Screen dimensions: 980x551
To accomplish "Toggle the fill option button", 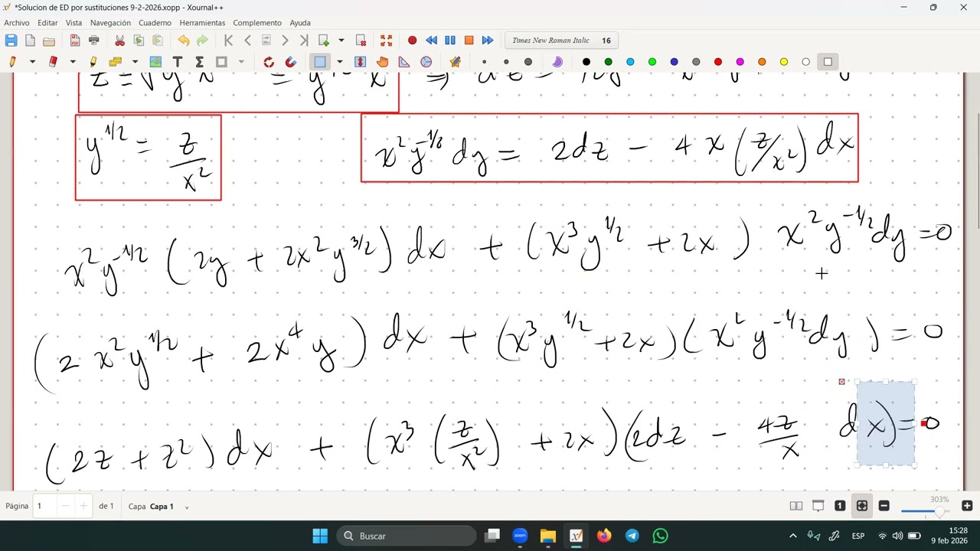I will tap(557, 62).
